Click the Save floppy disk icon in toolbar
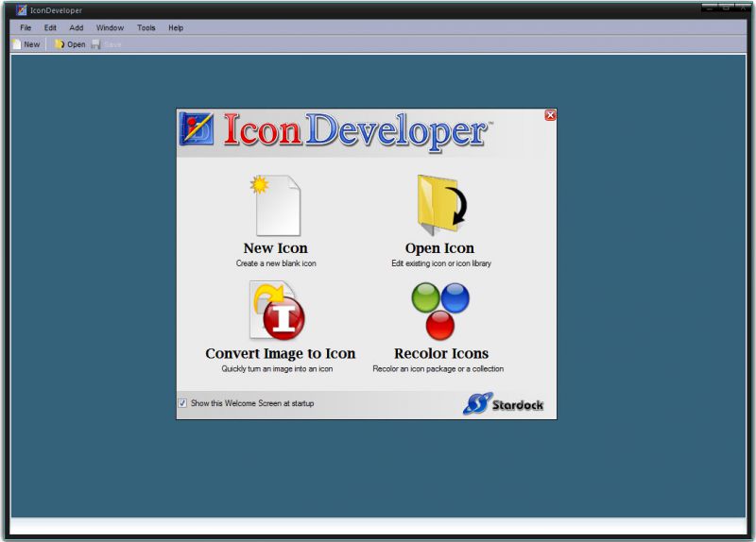Viewport: 756px width, 542px height. 96,44
